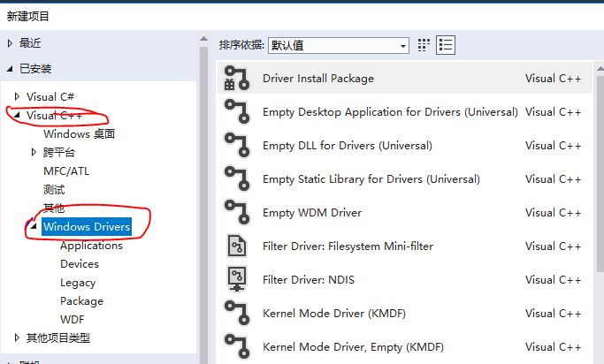The width and height of the screenshot is (604, 364).
Task: Select WDF under Windows Drivers
Action: (72, 319)
